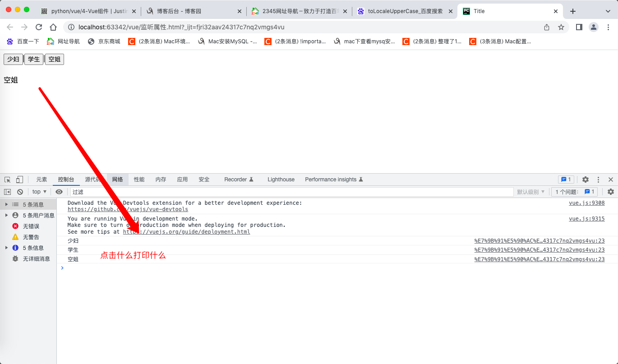Open the 百度一下 bookmark

23,41
